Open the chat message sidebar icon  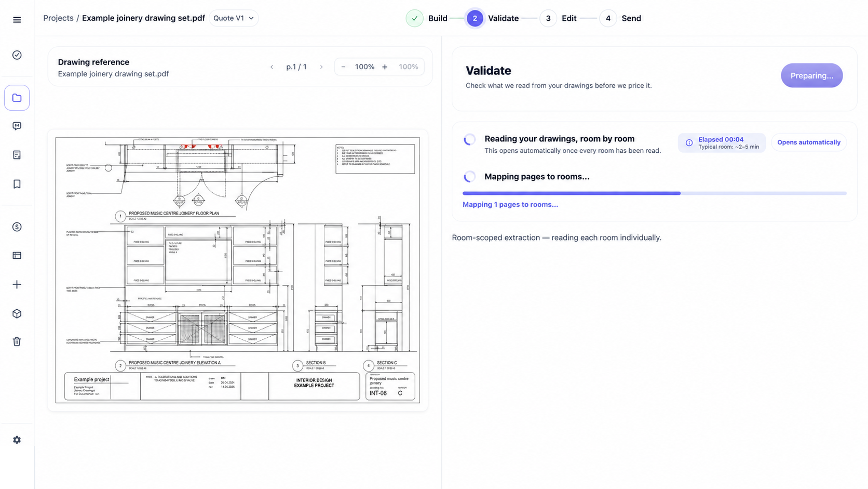(x=17, y=126)
